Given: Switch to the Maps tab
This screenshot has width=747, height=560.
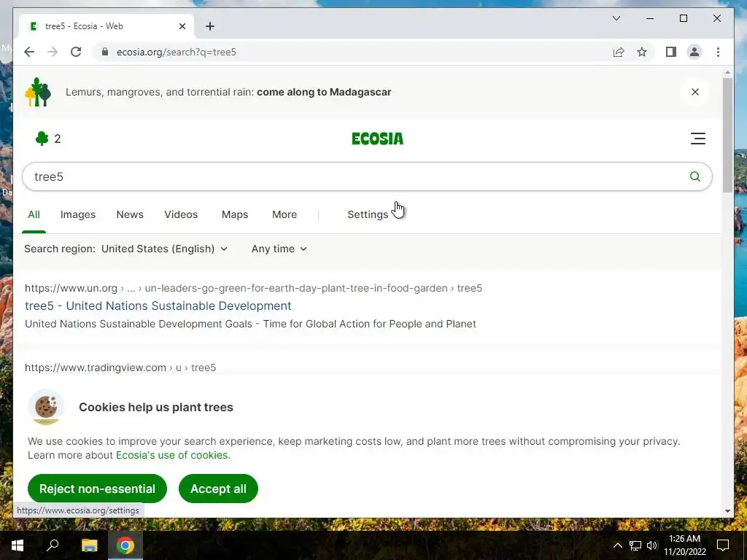Looking at the screenshot, I should 235,214.
